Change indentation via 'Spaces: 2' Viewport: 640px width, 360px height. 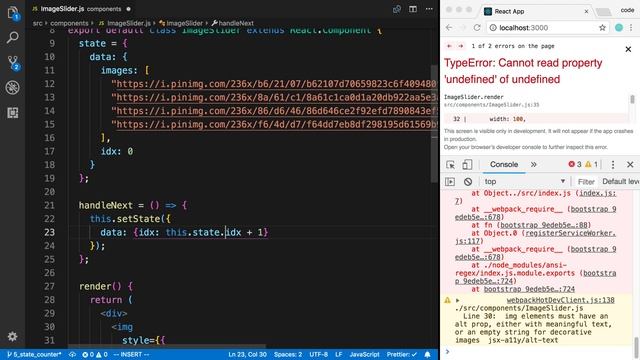[288, 355]
